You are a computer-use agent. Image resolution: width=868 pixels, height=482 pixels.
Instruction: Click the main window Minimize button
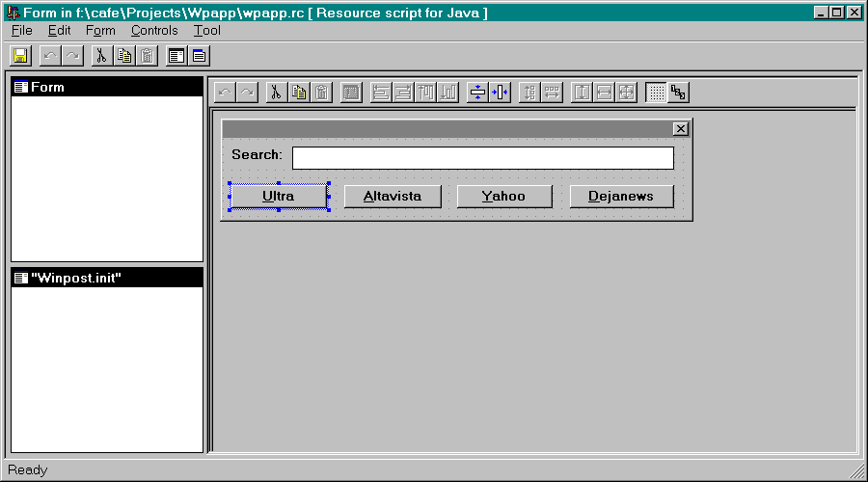[x=822, y=13]
